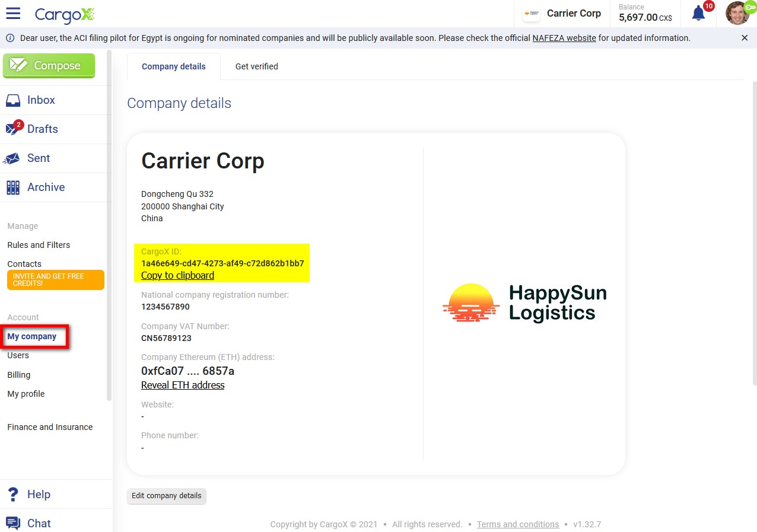The height and width of the screenshot is (532, 757).
Task: Open Billing page
Action: point(19,375)
